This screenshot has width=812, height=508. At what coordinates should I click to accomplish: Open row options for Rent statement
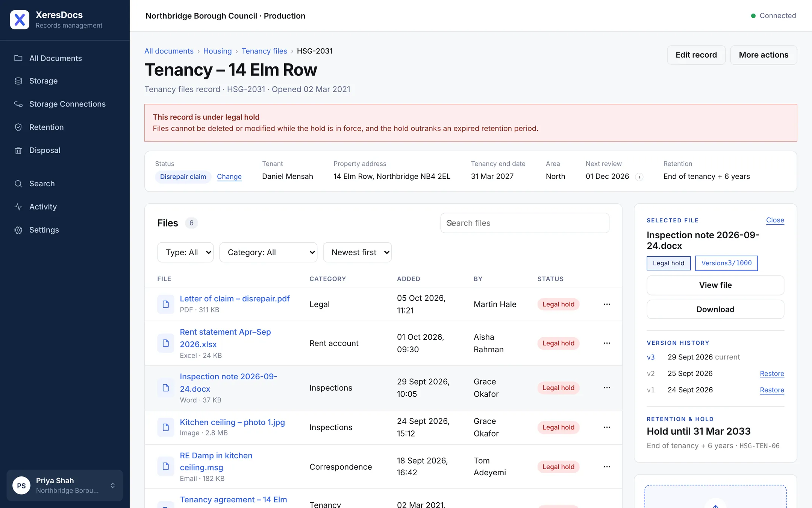click(607, 343)
